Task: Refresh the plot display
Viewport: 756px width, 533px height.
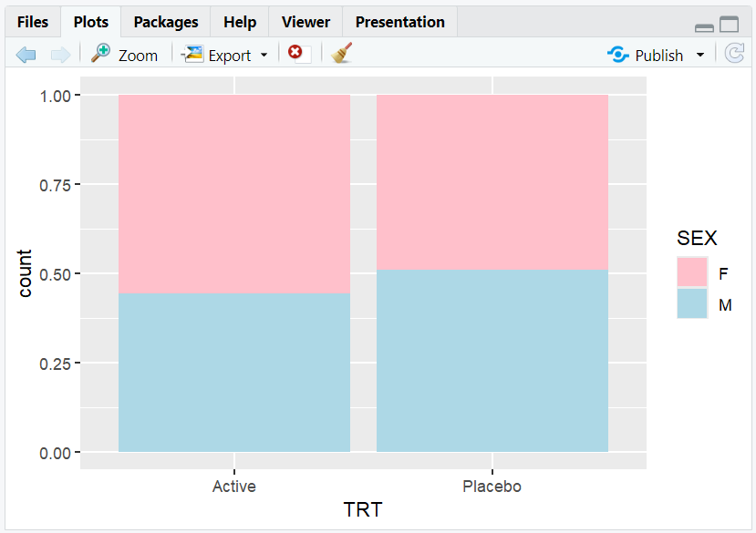Action: click(x=735, y=54)
